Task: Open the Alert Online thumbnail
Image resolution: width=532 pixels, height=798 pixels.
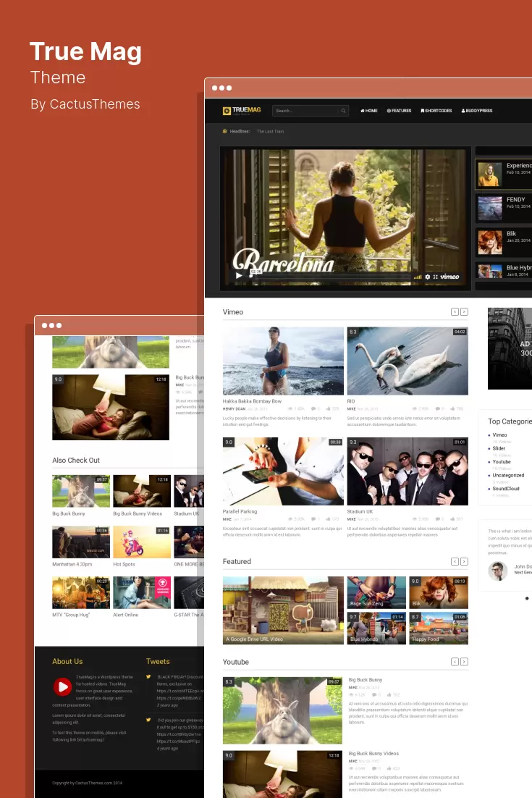Action: tap(142, 592)
